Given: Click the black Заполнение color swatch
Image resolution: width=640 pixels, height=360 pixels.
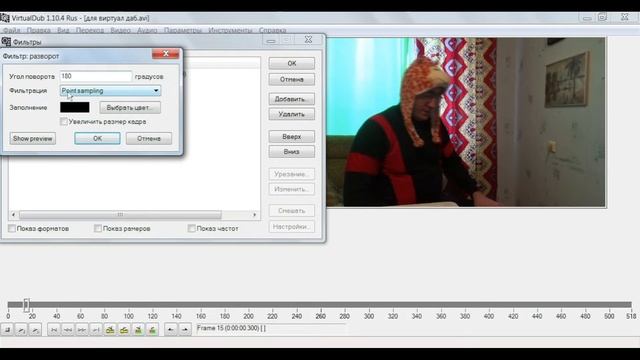Looking at the screenshot, I should [75, 107].
